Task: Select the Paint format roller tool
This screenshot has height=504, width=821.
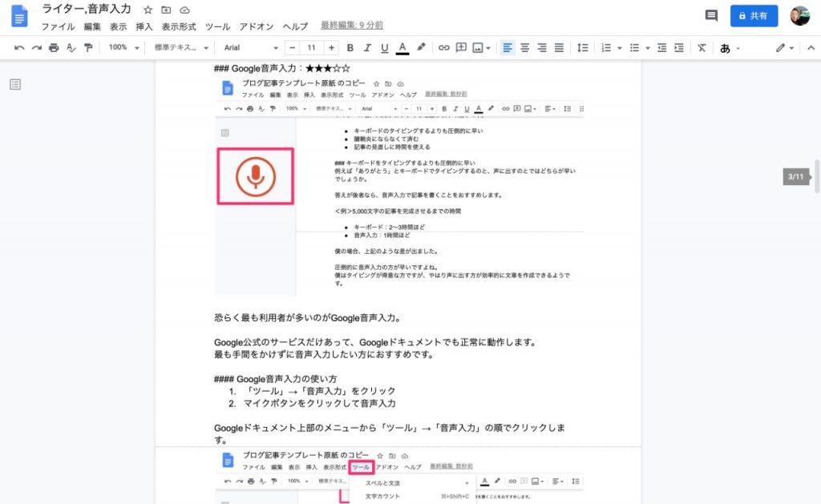Action: tap(88, 48)
